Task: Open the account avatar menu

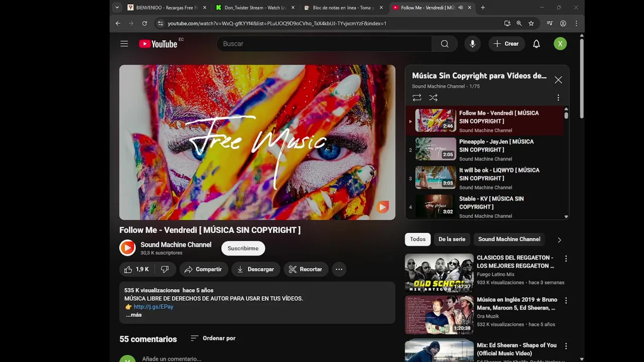Action: click(560, 44)
